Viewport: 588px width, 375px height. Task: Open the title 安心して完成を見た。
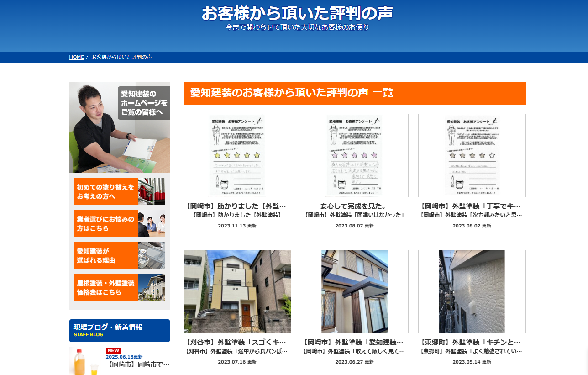click(355, 206)
